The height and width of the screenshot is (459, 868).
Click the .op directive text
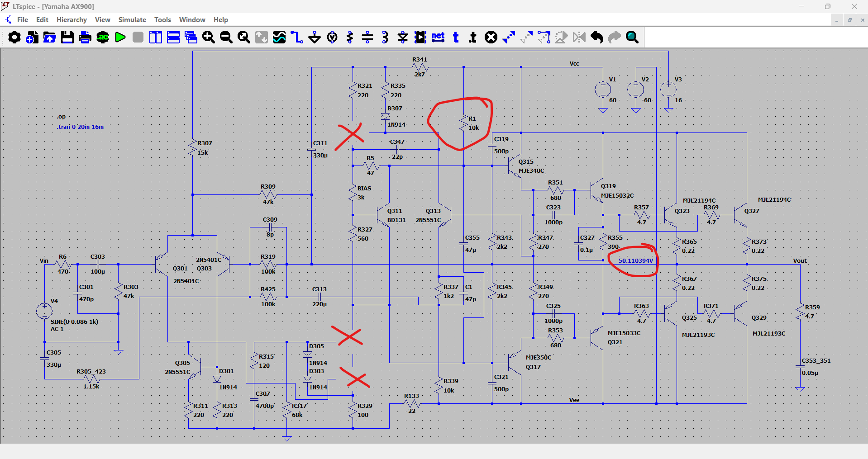click(x=61, y=117)
